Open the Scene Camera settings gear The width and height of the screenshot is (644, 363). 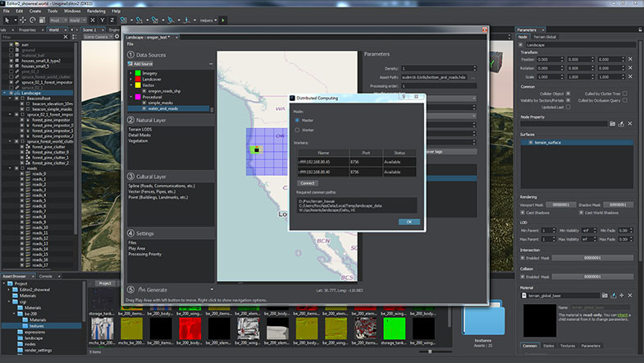pyautogui.click(x=117, y=37)
